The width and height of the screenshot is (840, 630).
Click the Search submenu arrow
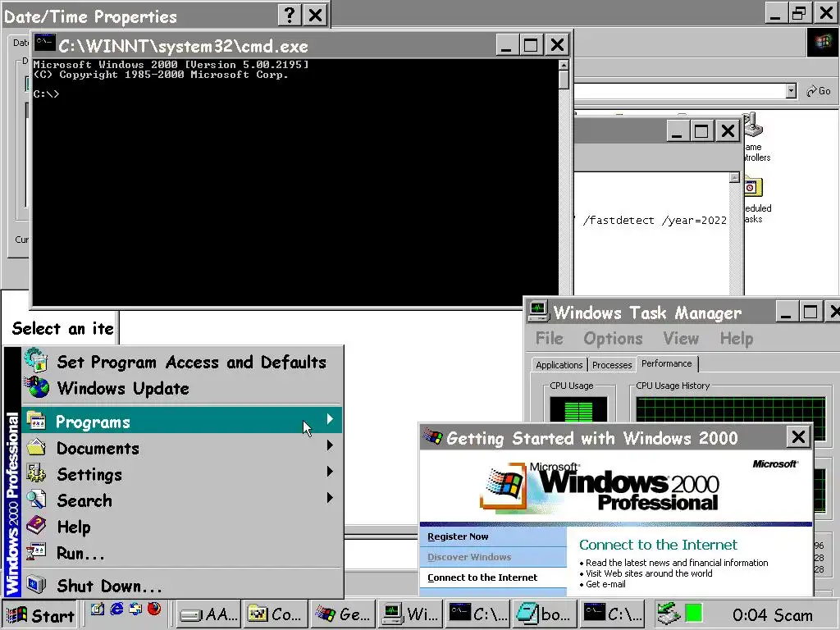(330, 498)
